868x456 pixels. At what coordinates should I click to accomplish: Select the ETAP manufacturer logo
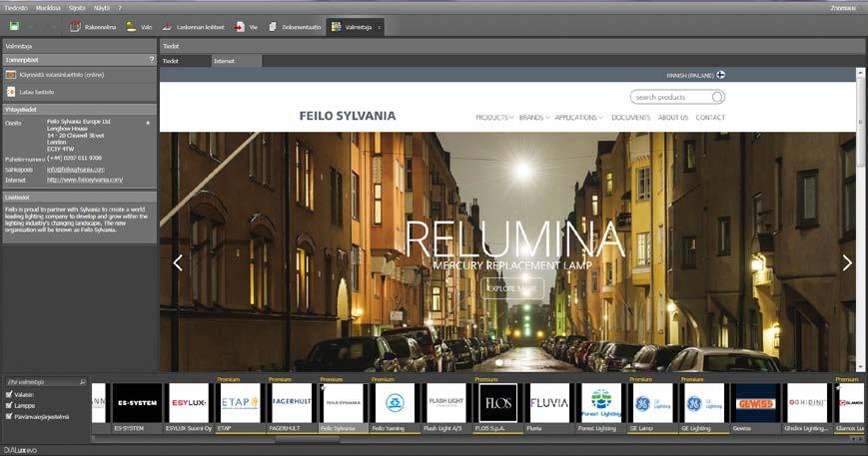pos(241,403)
